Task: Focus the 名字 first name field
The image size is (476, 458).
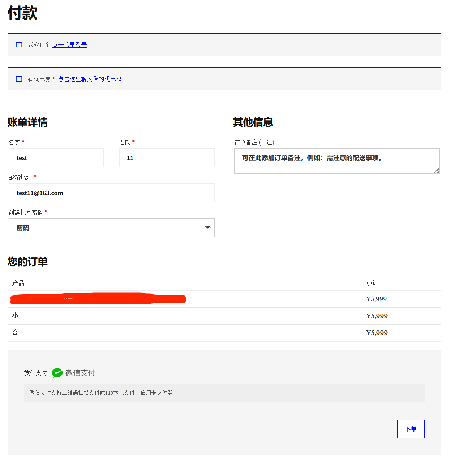Action: [x=56, y=158]
